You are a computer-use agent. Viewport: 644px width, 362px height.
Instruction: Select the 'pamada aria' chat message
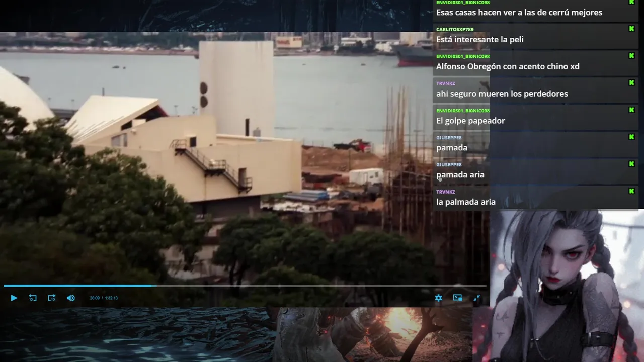pos(460,175)
